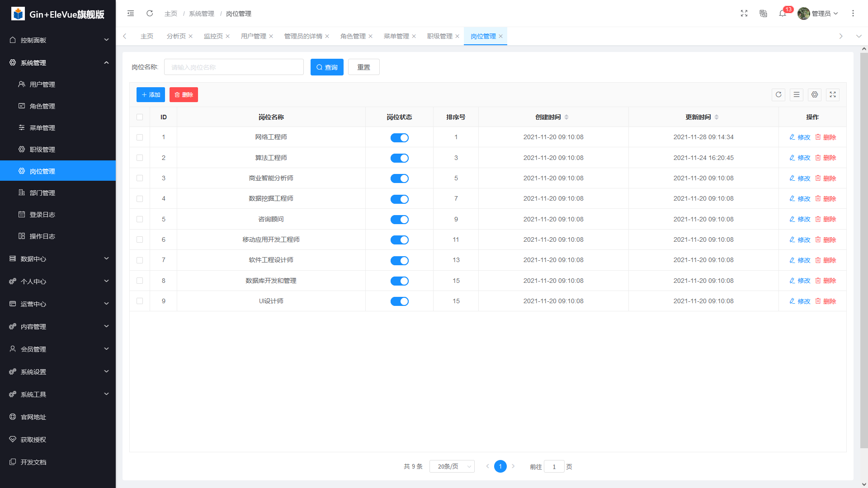The image size is (868, 488).
Task: Focus the 岗位名称 search input field
Action: click(234, 67)
